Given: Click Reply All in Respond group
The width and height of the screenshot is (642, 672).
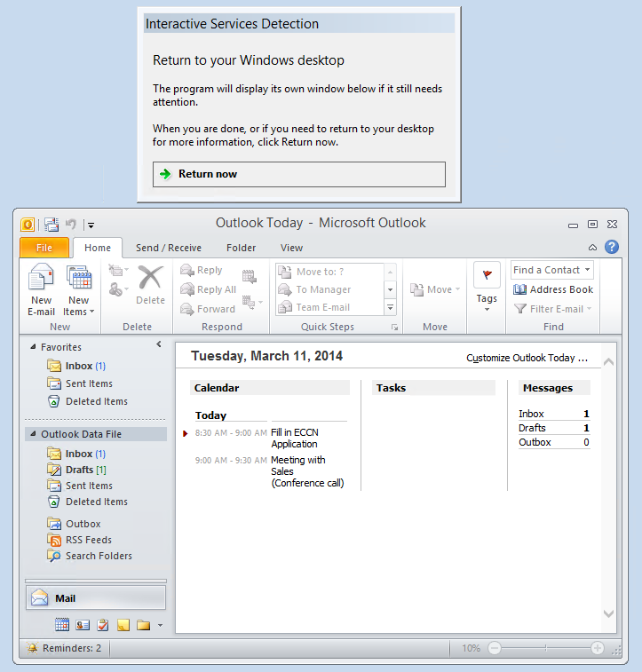Looking at the screenshot, I should (x=209, y=289).
